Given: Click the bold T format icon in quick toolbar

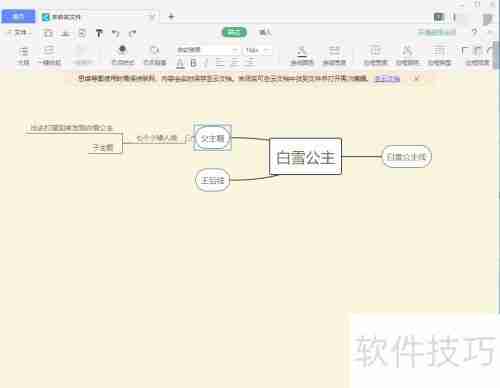Looking at the screenshot, I should coord(99,33).
